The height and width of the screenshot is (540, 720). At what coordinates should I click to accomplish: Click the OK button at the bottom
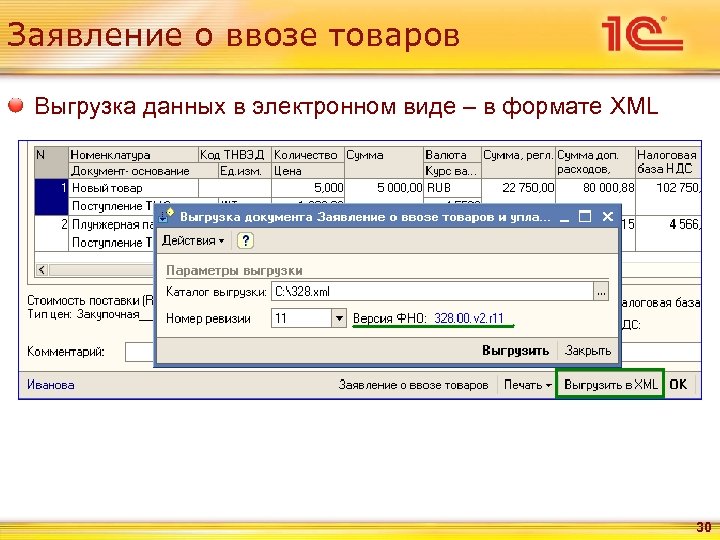(678, 384)
